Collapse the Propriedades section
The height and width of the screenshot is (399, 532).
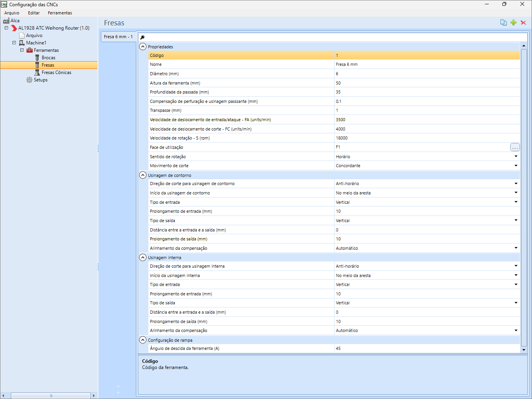pyautogui.click(x=143, y=47)
